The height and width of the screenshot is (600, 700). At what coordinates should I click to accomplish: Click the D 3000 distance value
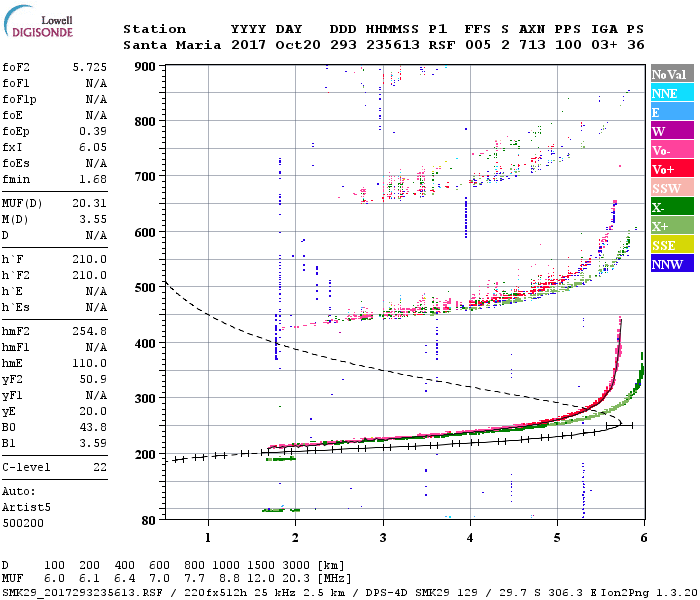(296, 565)
